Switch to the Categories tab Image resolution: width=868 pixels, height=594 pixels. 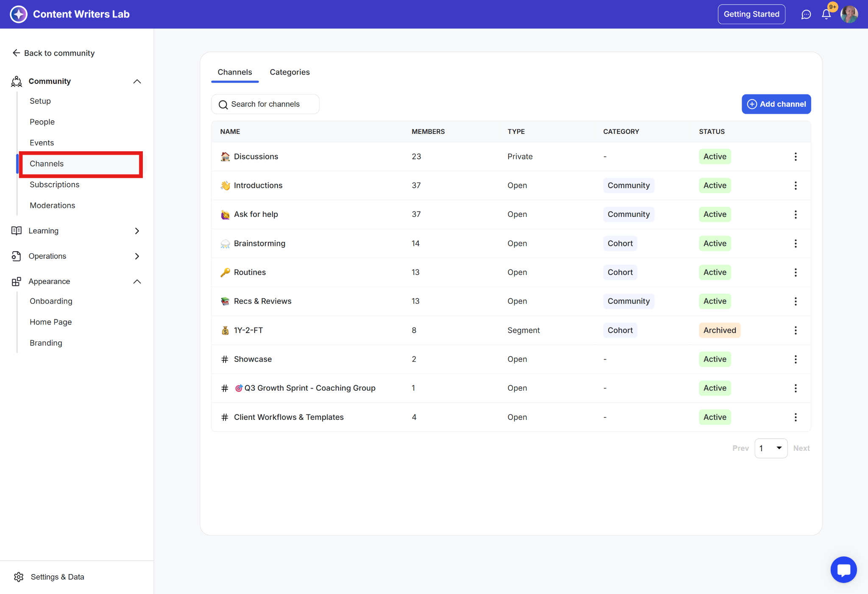tap(289, 72)
